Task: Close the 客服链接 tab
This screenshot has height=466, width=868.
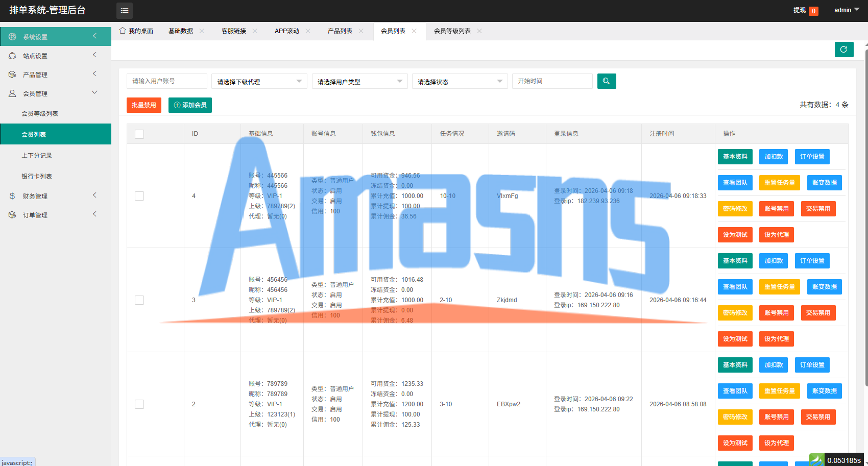Action: pyautogui.click(x=255, y=31)
